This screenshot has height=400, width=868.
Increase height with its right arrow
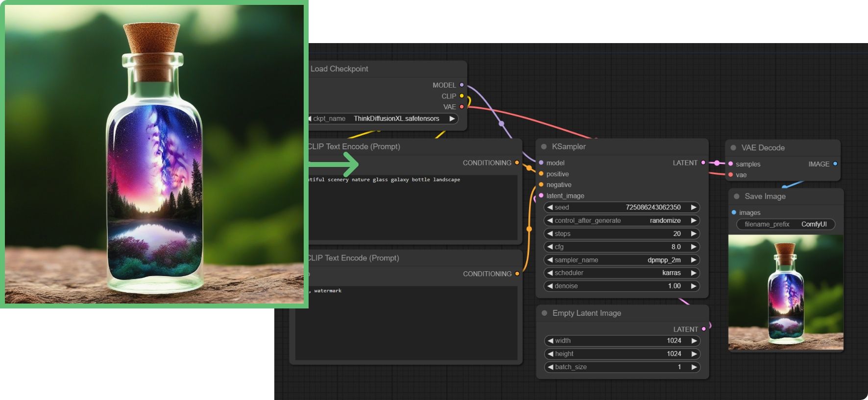(x=694, y=353)
